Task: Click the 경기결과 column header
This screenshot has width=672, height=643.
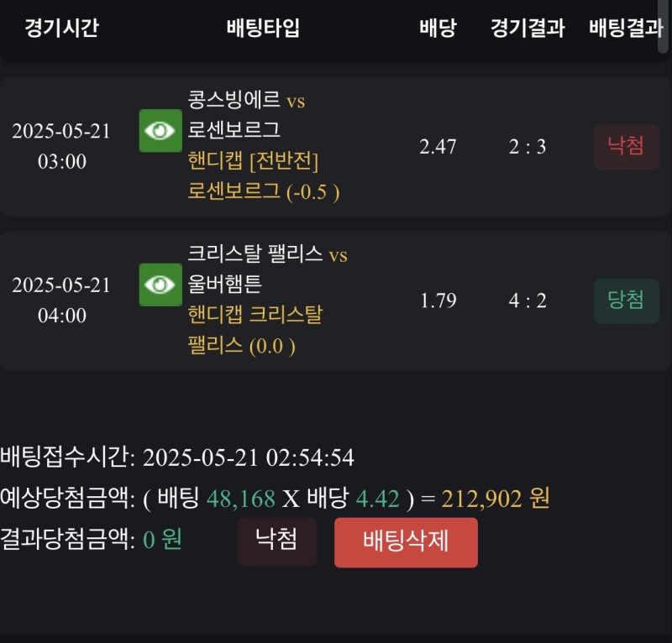Action: 528,28
